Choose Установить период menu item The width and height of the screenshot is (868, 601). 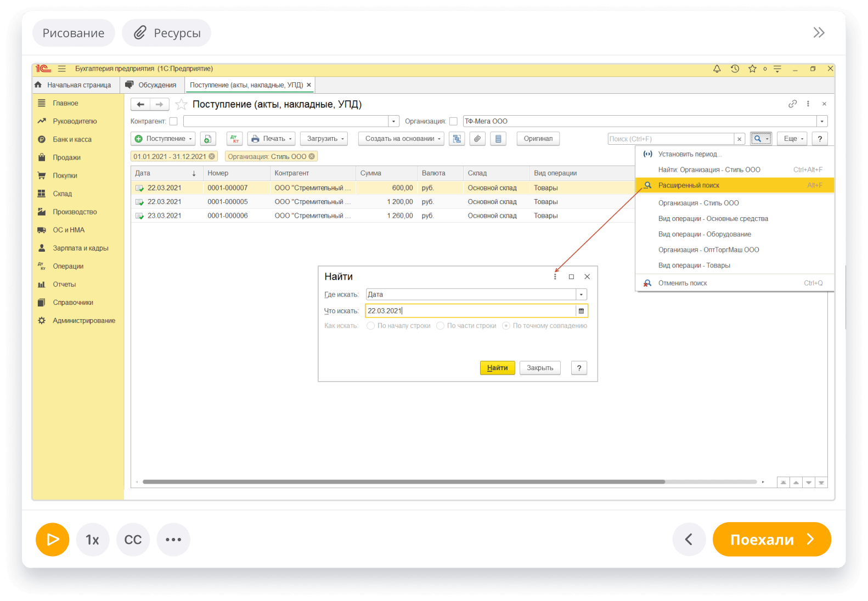pos(735,154)
